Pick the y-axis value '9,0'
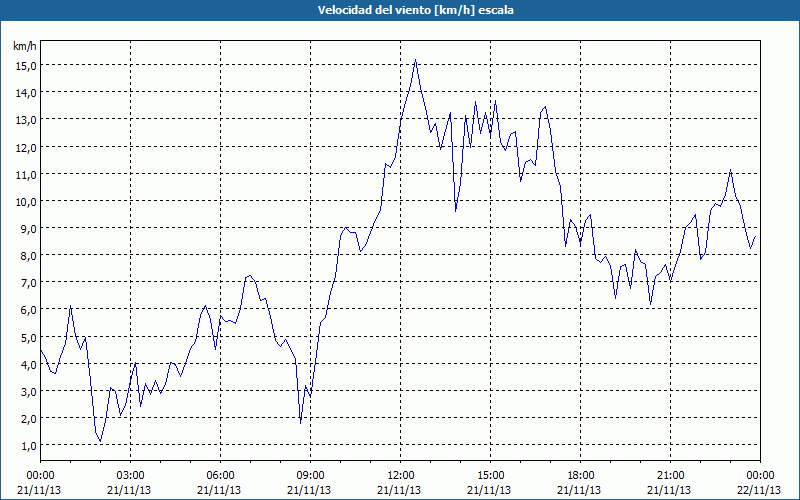 (28, 228)
